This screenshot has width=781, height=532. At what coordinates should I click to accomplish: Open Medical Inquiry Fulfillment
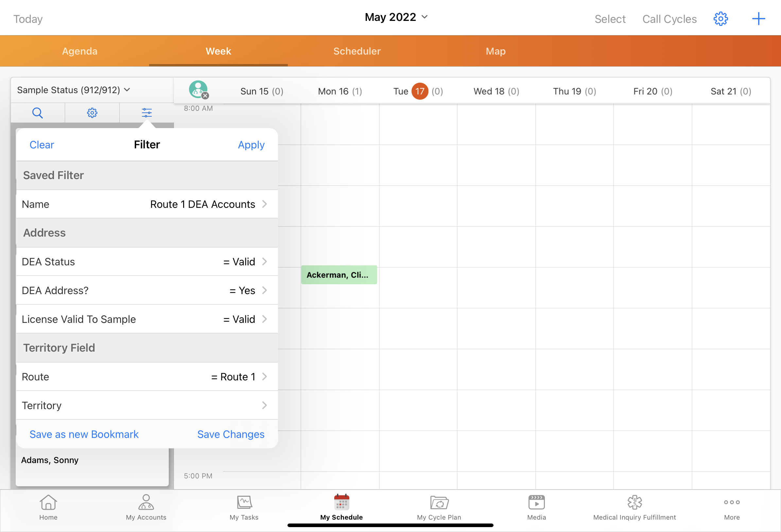click(x=634, y=507)
